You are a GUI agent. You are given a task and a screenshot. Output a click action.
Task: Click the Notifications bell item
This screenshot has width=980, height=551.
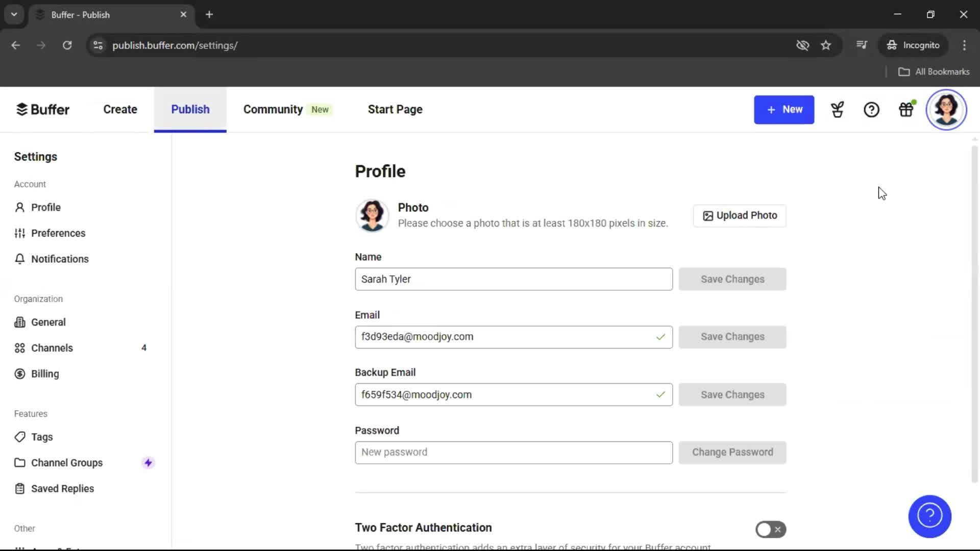tap(60, 259)
